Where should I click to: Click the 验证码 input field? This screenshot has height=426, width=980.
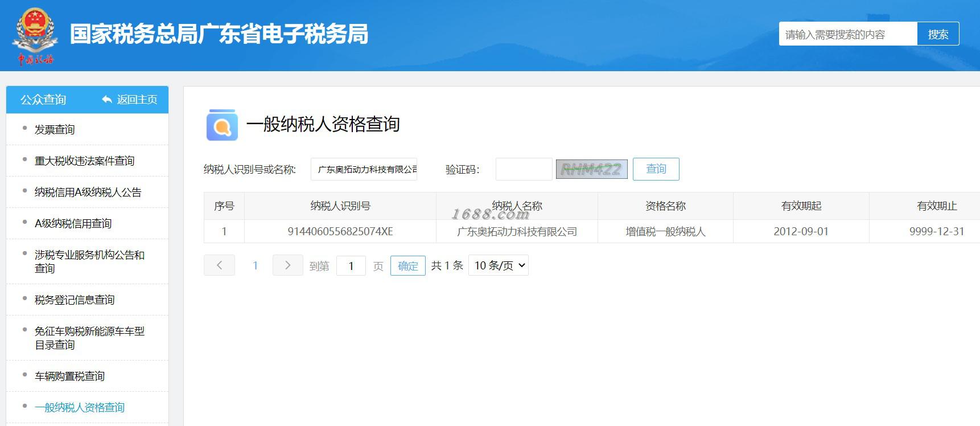(524, 169)
